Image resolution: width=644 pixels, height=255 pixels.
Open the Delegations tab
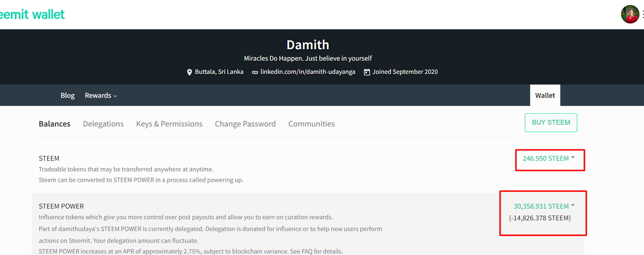pos(103,124)
